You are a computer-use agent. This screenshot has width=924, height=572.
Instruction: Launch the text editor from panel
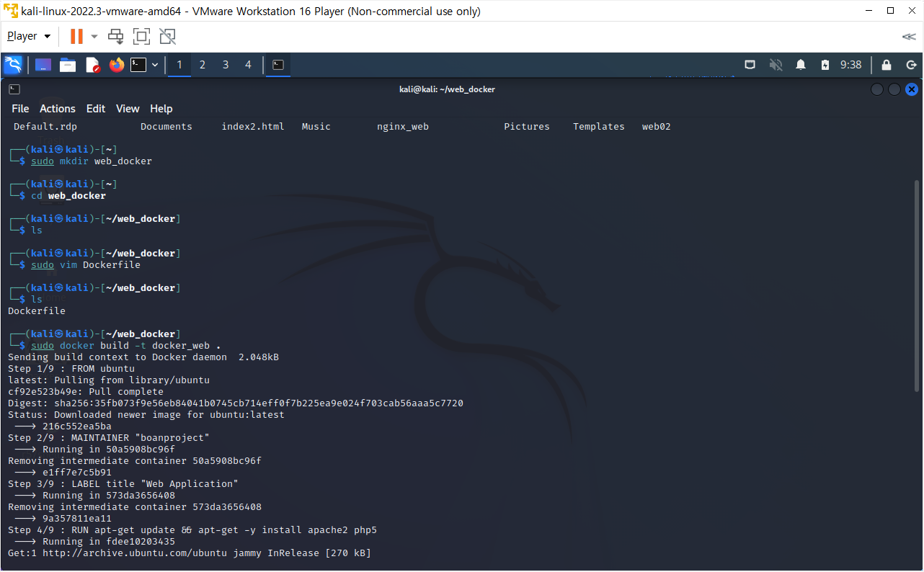pyautogui.click(x=92, y=65)
